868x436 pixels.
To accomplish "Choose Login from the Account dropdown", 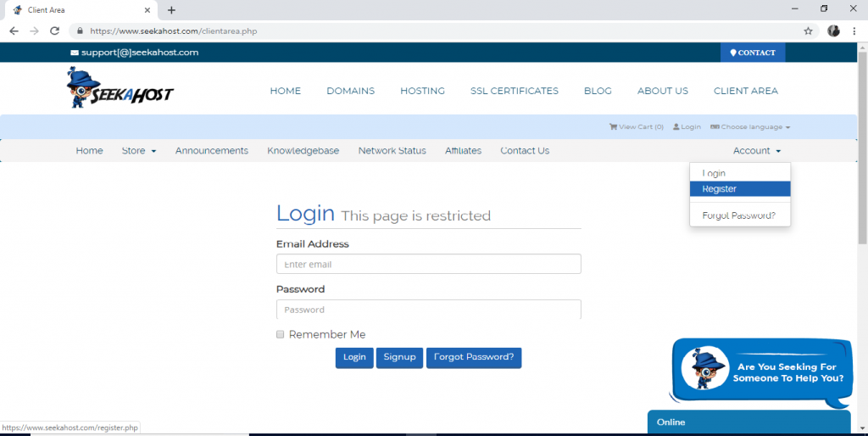I will pyautogui.click(x=740, y=173).
